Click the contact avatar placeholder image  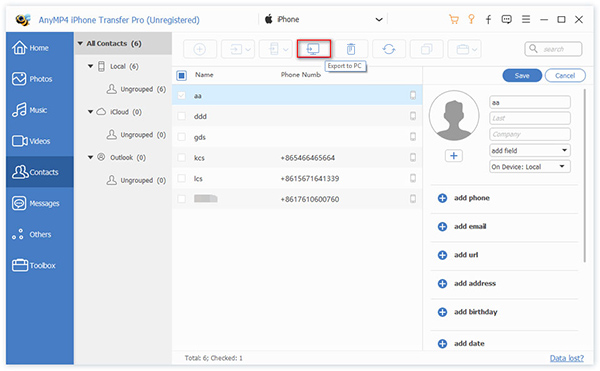[x=454, y=116]
